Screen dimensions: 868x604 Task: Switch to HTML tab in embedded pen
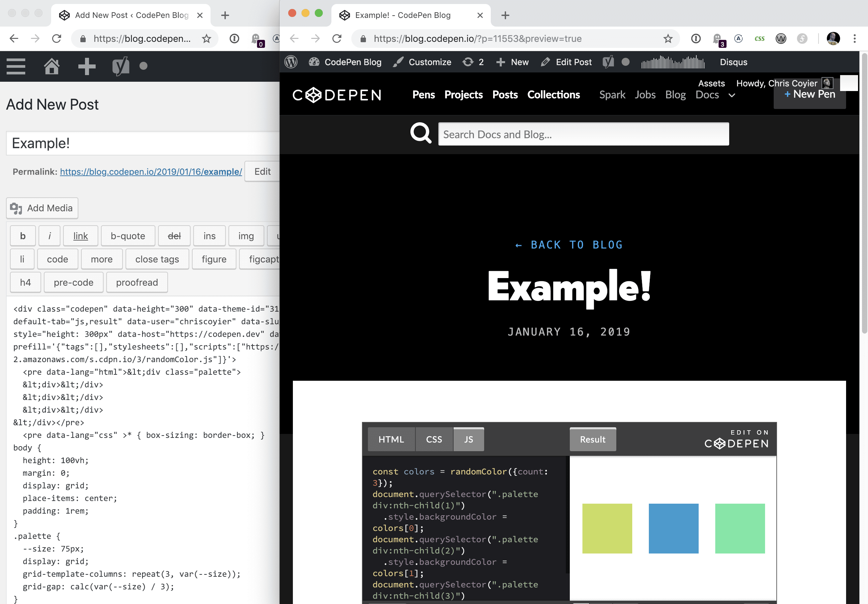pos(391,439)
